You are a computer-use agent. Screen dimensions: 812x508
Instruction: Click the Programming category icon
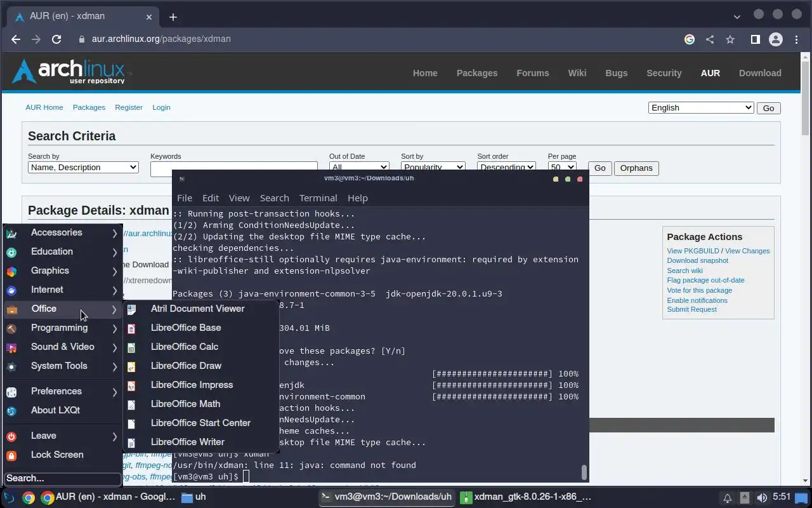tap(11, 328)
